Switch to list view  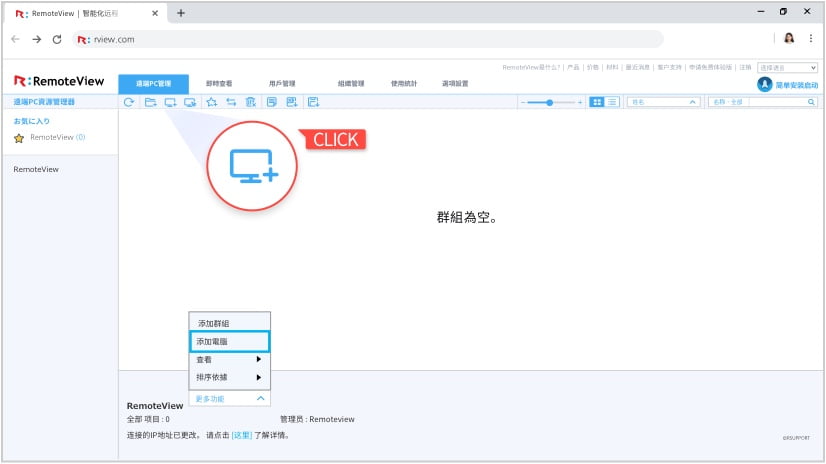pos(612,102)
